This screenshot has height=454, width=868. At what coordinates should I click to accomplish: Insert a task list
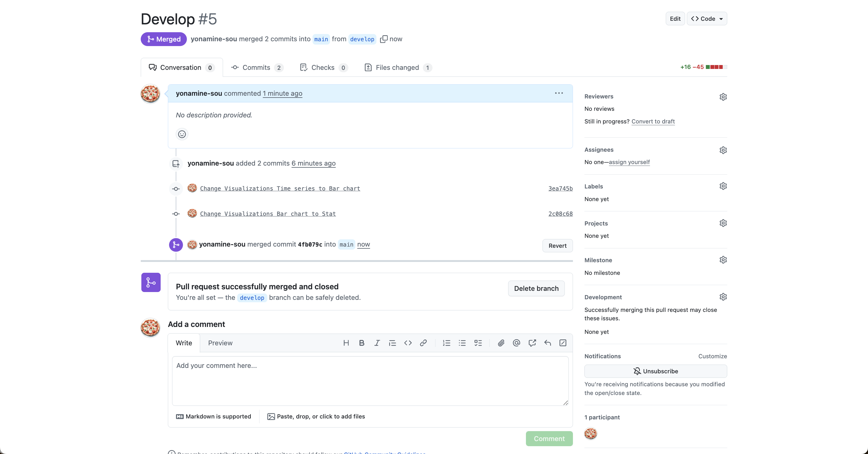(478, 343)
